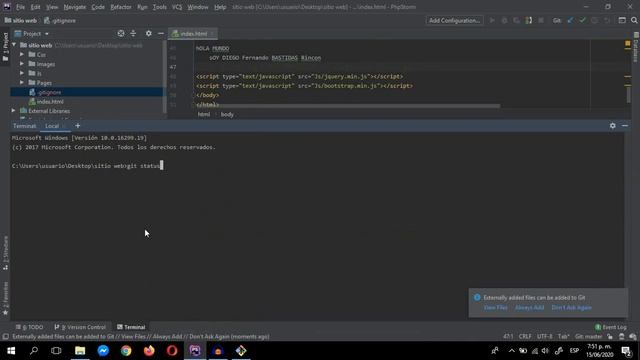
Task: Open the Event Log button
Action: (x=611, y=327)
